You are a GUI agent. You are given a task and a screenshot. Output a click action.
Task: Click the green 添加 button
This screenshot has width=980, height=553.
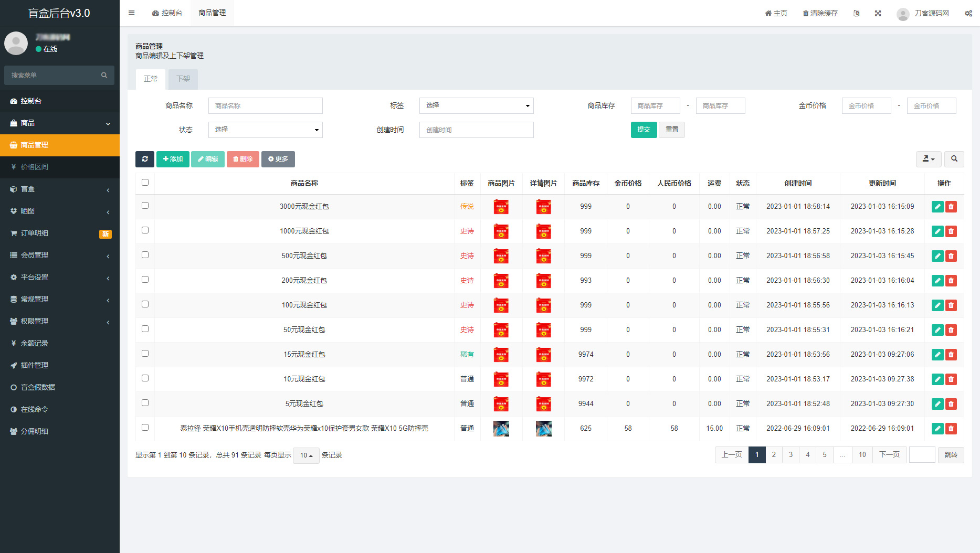click(173, 159)
